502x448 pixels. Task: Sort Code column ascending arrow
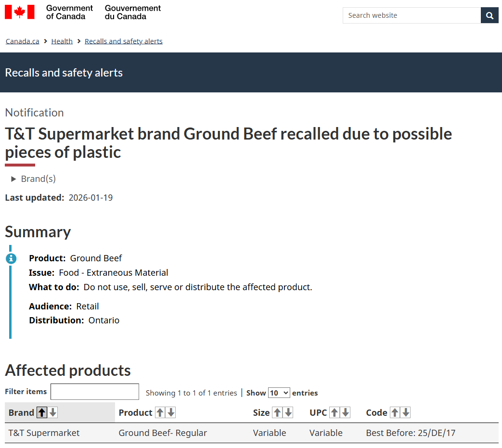pos(395,412)
